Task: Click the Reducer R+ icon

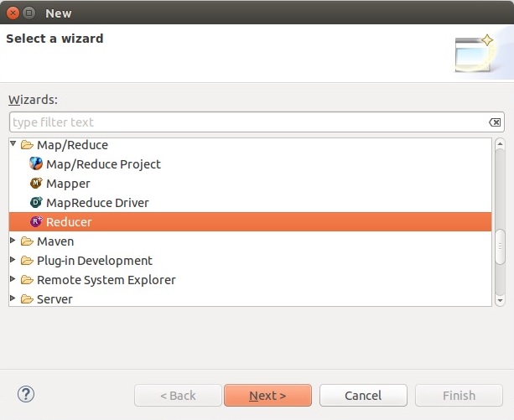Action: click(36, 222)
